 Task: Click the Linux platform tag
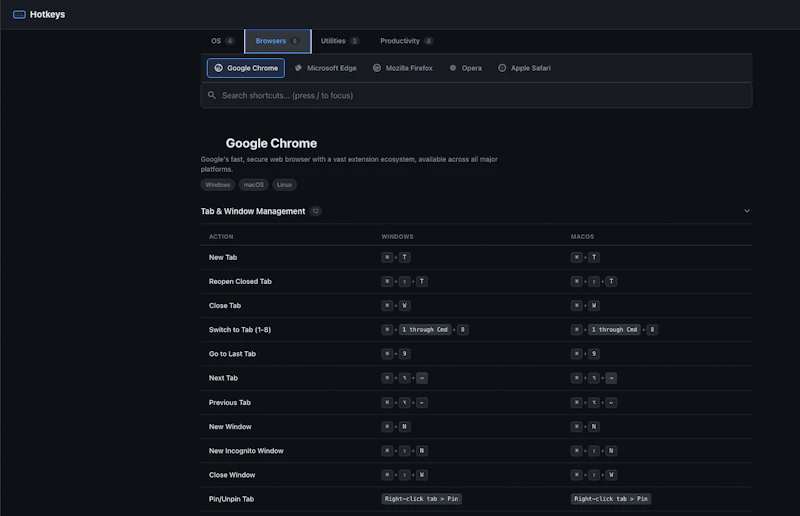coord(284,185)
